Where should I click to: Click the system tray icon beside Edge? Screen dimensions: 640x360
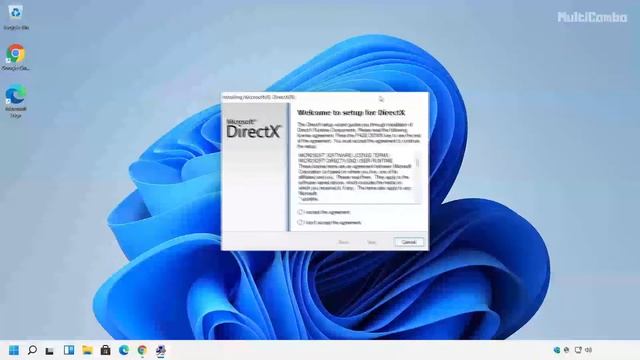pos(567,350)
